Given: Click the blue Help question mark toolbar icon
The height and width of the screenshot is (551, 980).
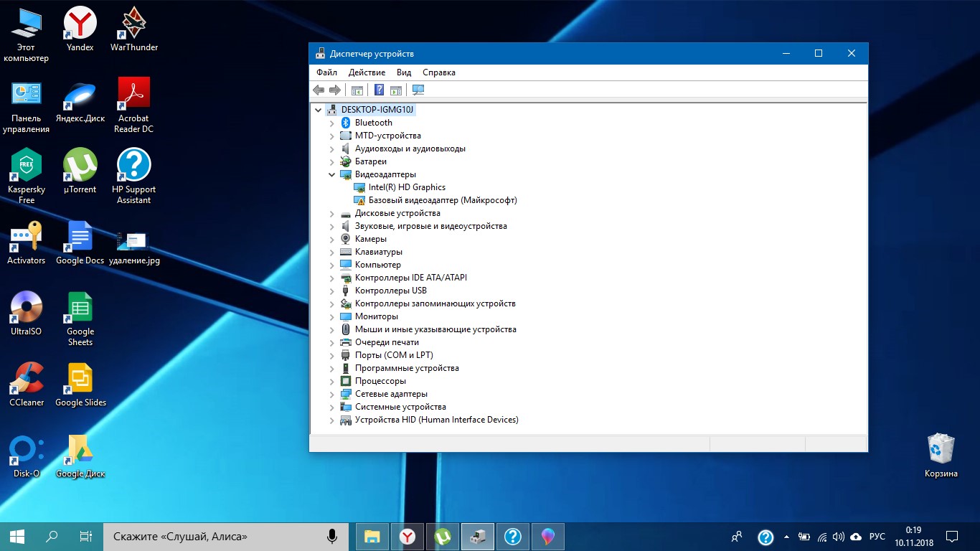Looking at the screenshot, I should 380,90.
